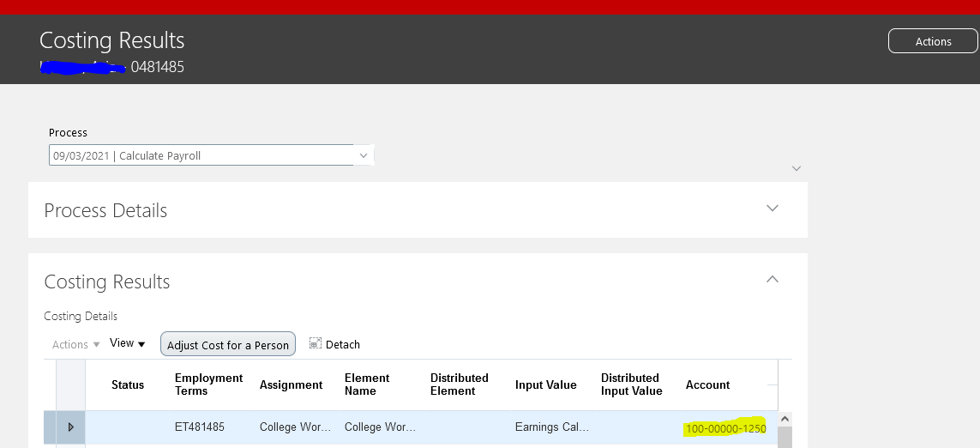Click the Input Value column header
The height and width of the screenshot is (448, 980).
tap(545, 384)
